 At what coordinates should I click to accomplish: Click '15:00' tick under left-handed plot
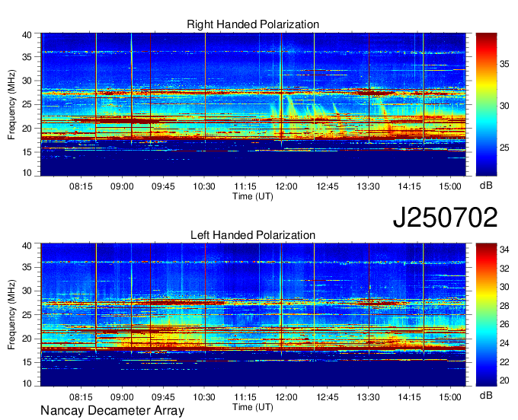point(450,397)
